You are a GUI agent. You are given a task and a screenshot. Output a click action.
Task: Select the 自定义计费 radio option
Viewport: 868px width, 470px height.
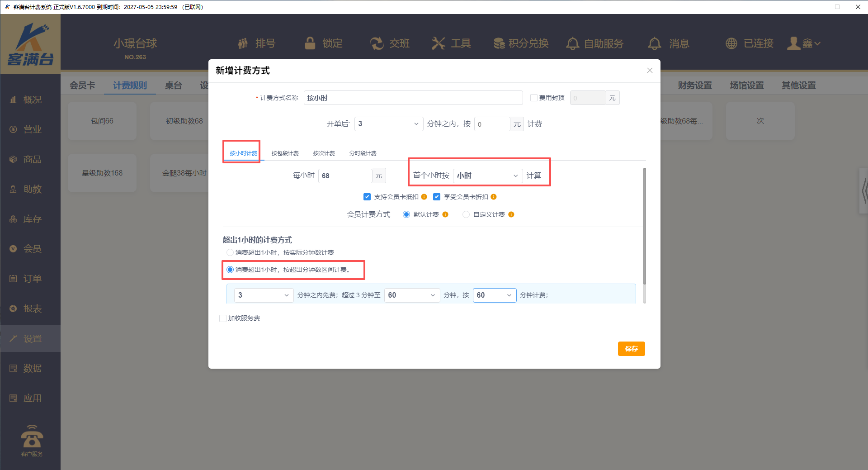[466, 214]
